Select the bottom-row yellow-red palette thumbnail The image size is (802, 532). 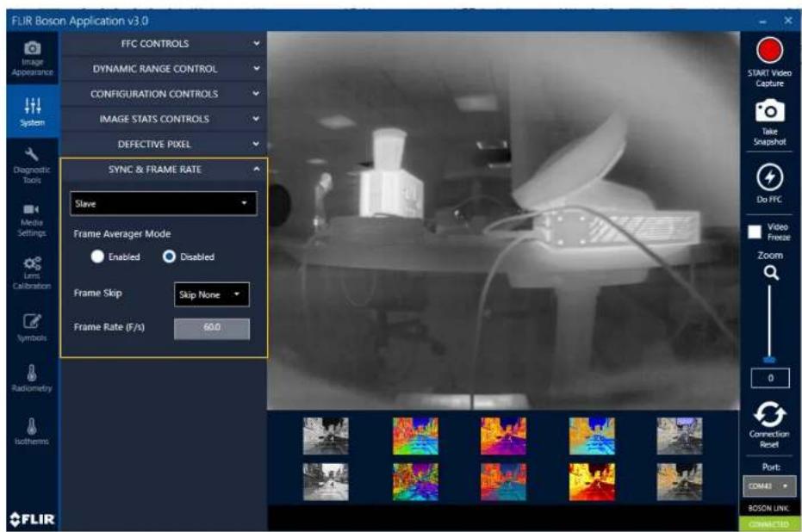coord(592,482)
